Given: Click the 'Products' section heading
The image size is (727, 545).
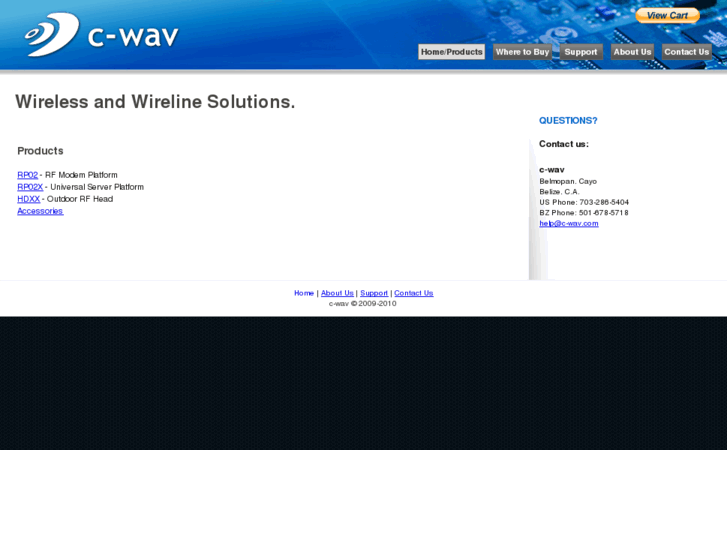Looking at the screenshot, I should (40, 151).
